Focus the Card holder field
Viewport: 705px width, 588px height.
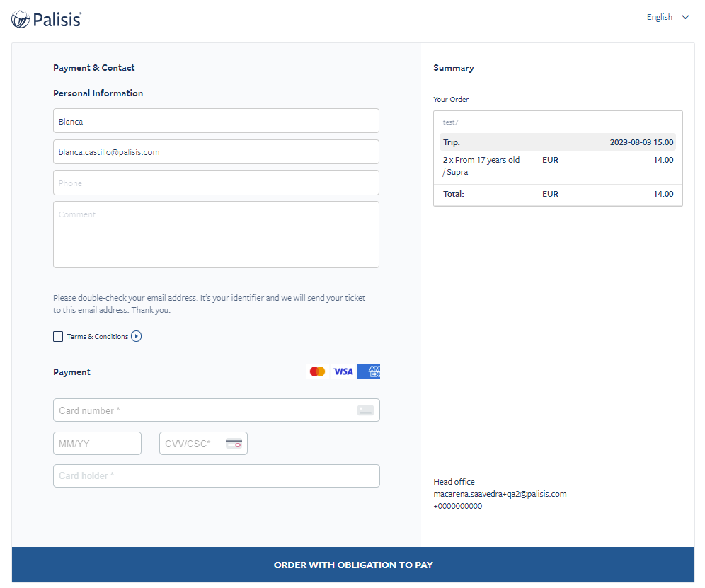[217, 475]
